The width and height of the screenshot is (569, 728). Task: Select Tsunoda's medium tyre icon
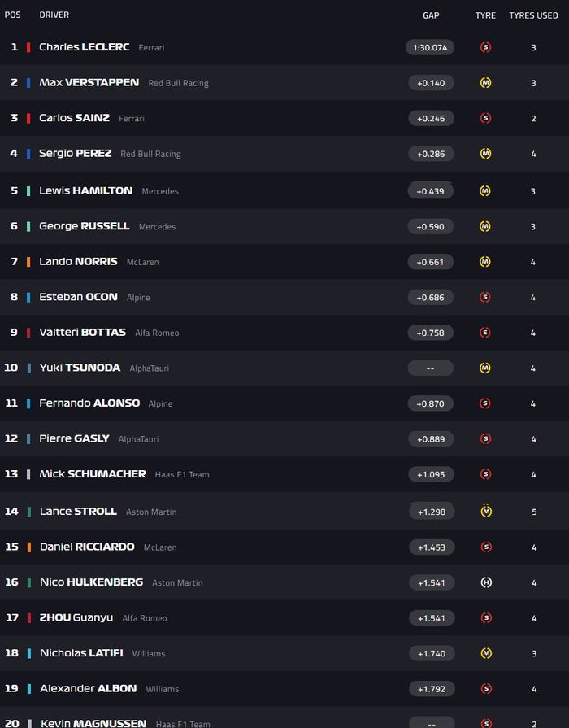(x=486, y=368)
